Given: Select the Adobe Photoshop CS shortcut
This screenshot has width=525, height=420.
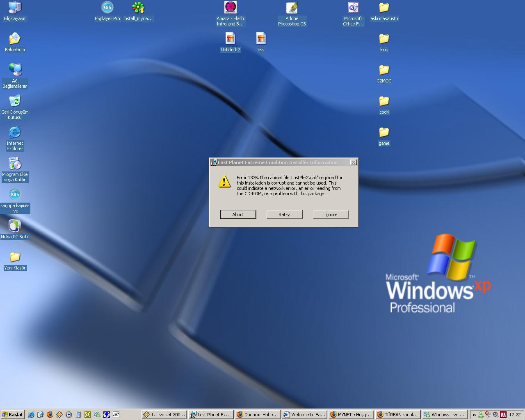Looking at the screenshot, I should 292,14.
